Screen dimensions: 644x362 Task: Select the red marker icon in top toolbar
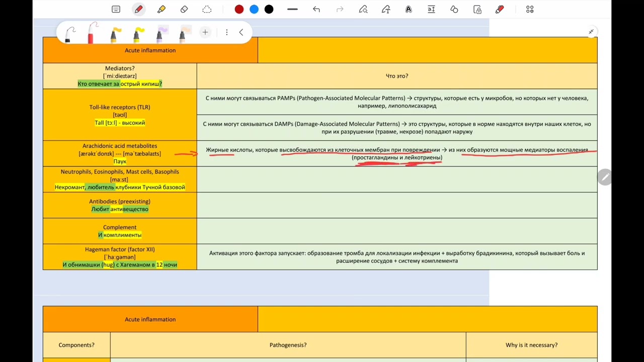tap(500, 10)
